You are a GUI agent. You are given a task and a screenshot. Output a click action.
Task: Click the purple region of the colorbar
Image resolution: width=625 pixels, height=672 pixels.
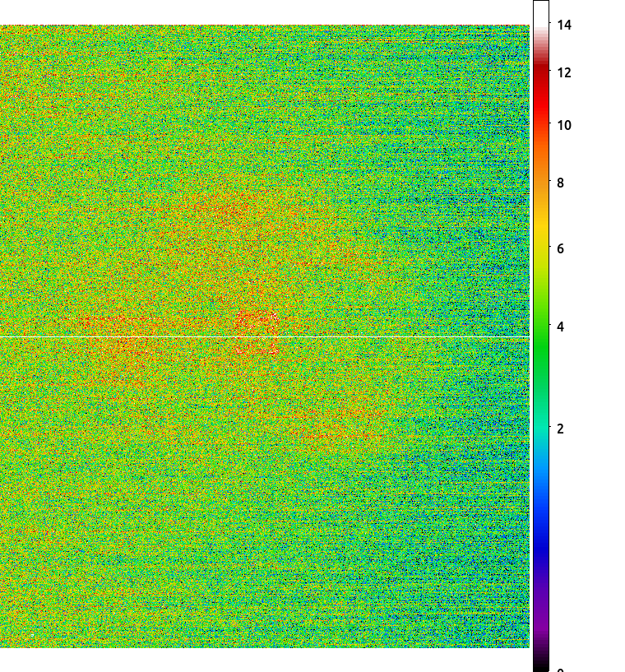tap(541, 609)
